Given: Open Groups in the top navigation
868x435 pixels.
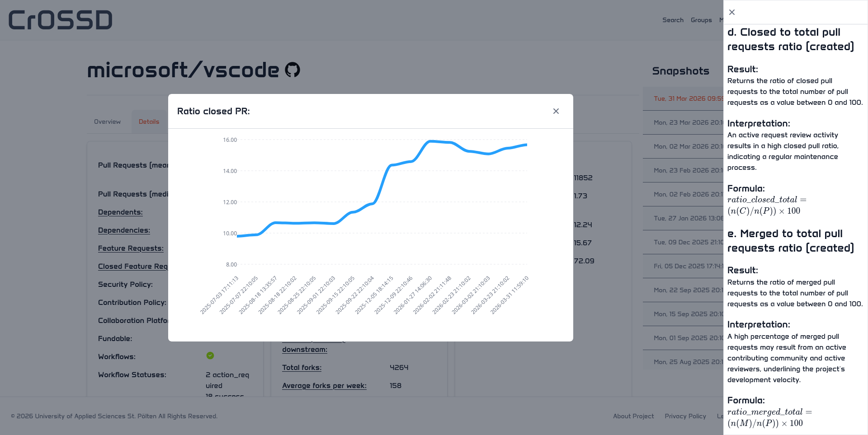Looking at the screenshot, I should click(701, 20).
